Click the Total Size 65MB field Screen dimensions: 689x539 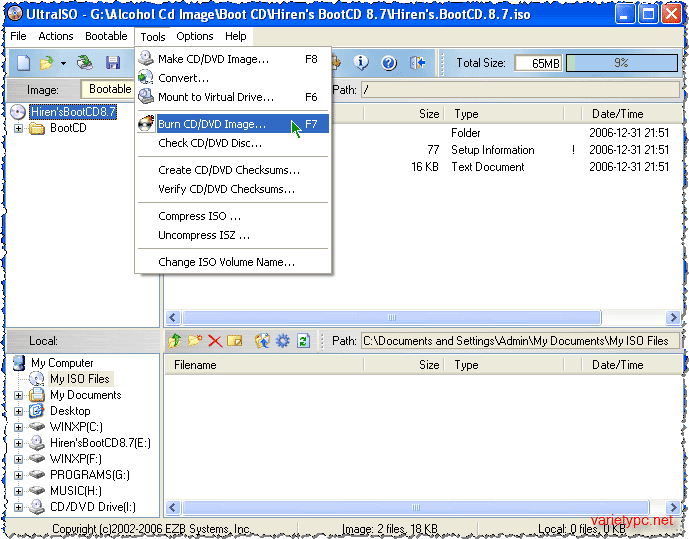click(538, 63)
